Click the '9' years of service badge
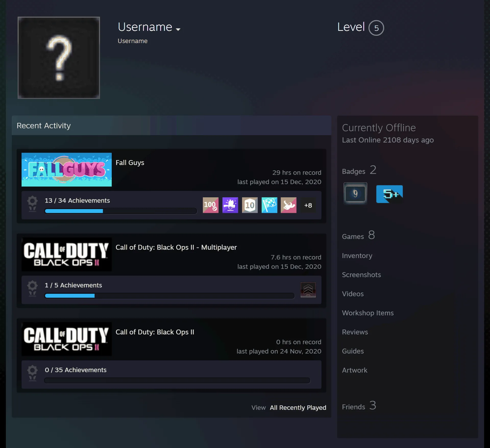This screenshot has width=490, height=448. [355, 194]
